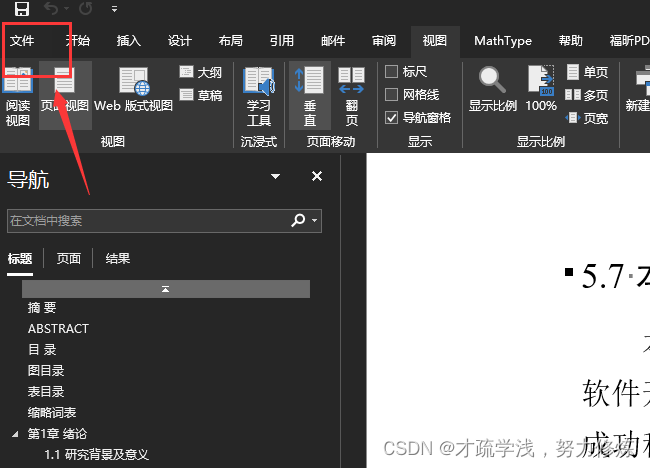
Task: Select 垂直 vertical page movement
Action: point(310,96)
